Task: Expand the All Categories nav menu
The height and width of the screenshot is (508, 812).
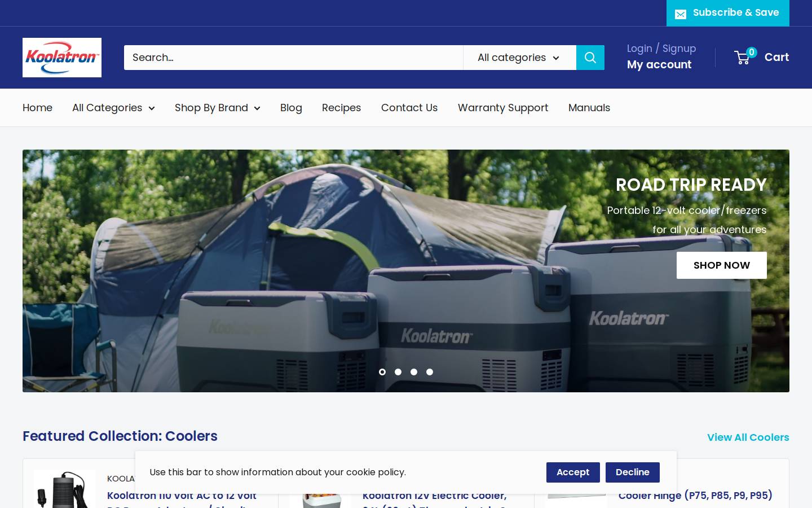Action: coord(113,108)
